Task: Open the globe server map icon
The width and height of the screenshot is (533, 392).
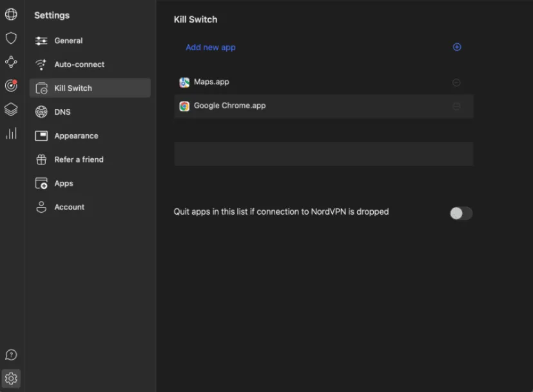Action: [x=11, y=15]
